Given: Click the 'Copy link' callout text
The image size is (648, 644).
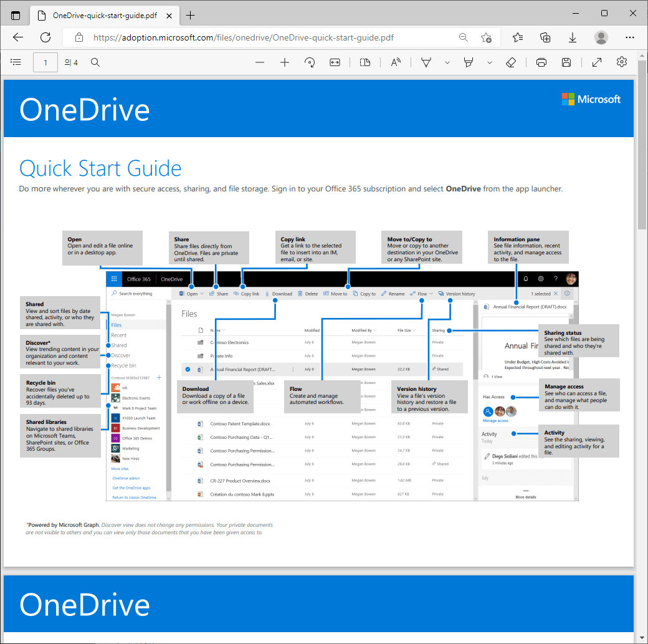Looking at the screenshot, I should (x=311, y=249).
